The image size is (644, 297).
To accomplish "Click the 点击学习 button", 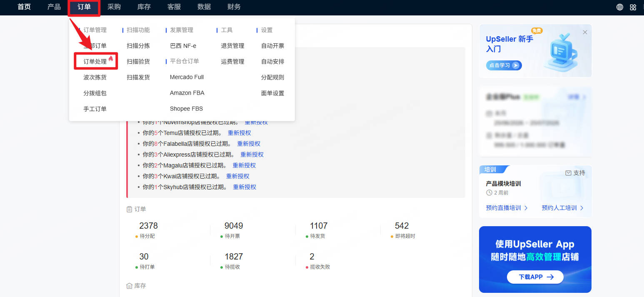I will tap(504, 65).
